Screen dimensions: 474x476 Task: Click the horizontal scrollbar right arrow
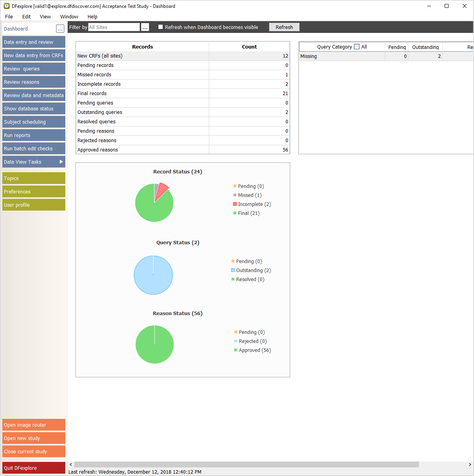click(470, 464)
